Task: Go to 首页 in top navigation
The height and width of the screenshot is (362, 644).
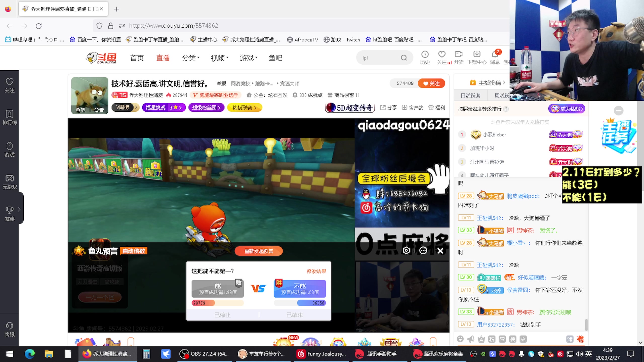Action: pyautogui.click(x=137, y=58)
